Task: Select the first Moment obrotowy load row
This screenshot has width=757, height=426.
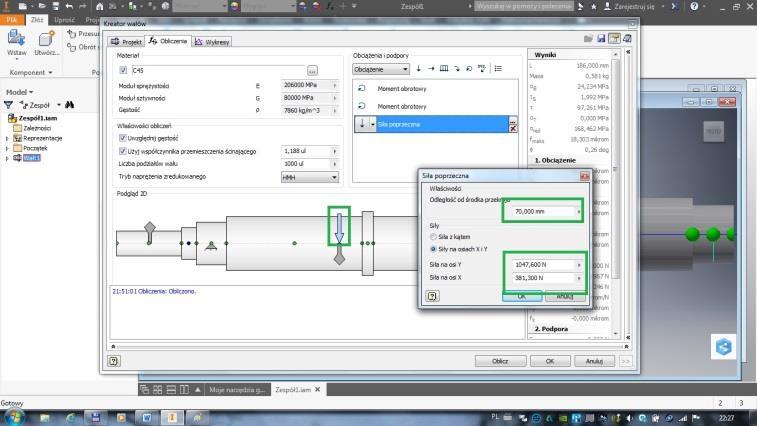Action: (x=435, y=89)
